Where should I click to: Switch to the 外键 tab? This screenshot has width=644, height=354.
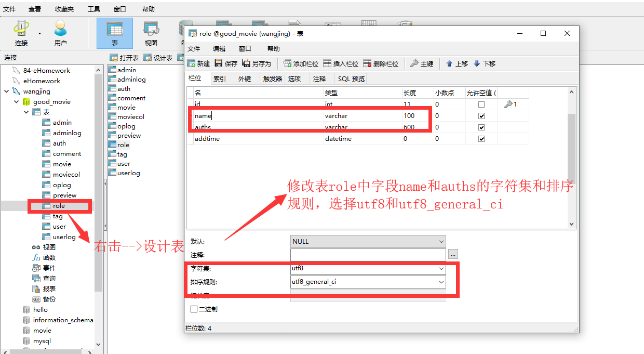pyautogui.click(x=245, y=78)
